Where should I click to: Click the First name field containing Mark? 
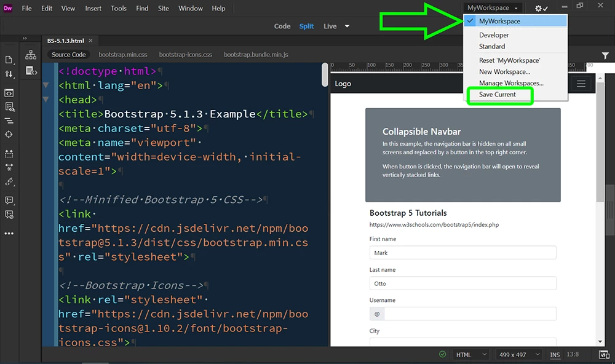(x=463, y=253)
